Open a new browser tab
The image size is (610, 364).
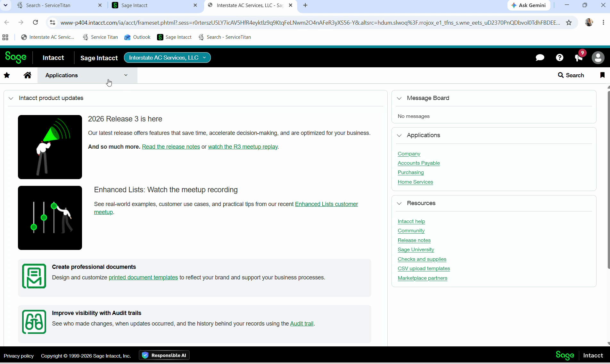[x=305, y=5]
